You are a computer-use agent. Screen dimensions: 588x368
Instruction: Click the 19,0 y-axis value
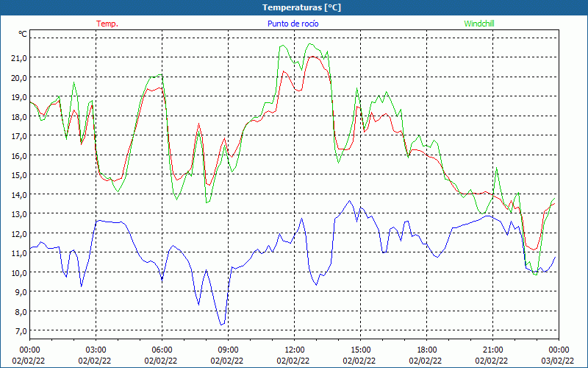tap(19, 97)
